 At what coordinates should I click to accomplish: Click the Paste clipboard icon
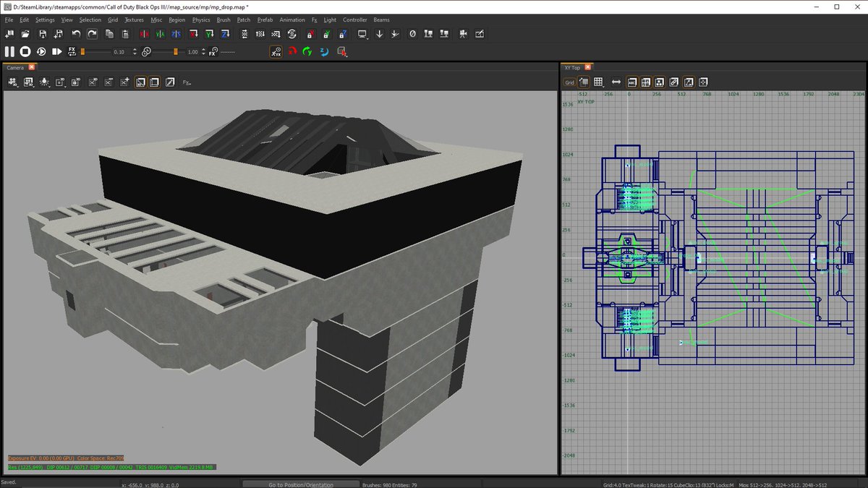click(x=125, y=34)
